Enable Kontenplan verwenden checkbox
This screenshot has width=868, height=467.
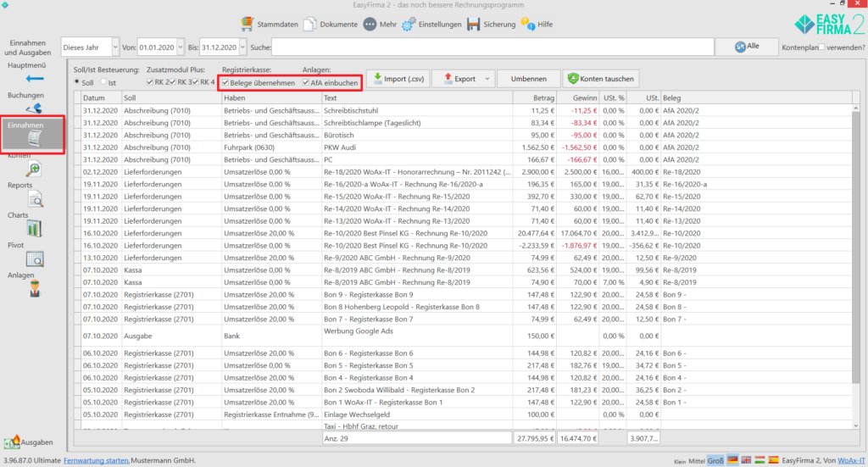point(821,47)
